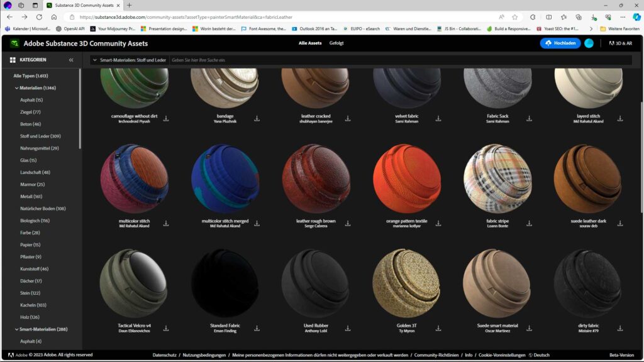
Task: Open the orange pattern textile sphere thumbnail
Action: click(x=407, y=178)
